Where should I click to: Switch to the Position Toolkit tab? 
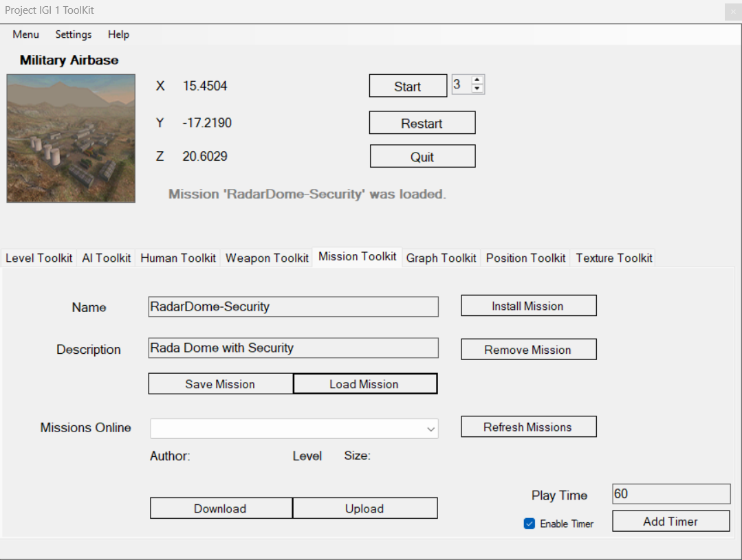point(526,258)
